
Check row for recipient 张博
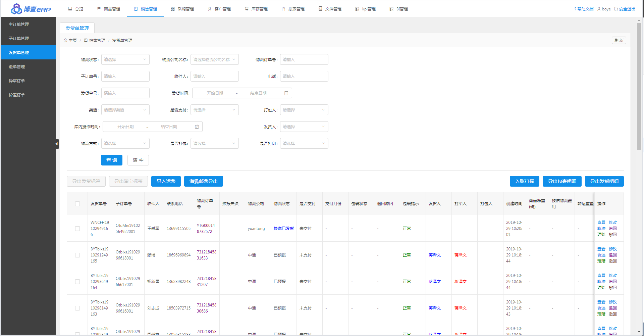77,255
